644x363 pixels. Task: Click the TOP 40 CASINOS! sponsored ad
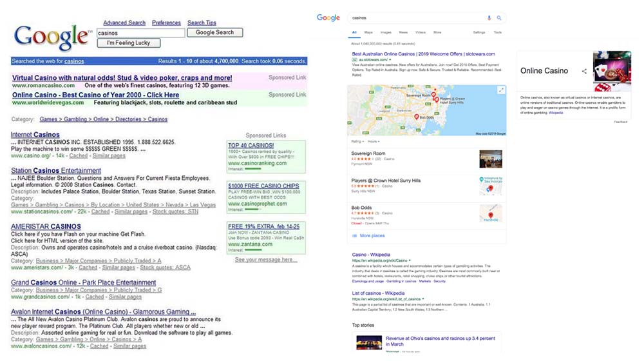(x=251, y=146)
